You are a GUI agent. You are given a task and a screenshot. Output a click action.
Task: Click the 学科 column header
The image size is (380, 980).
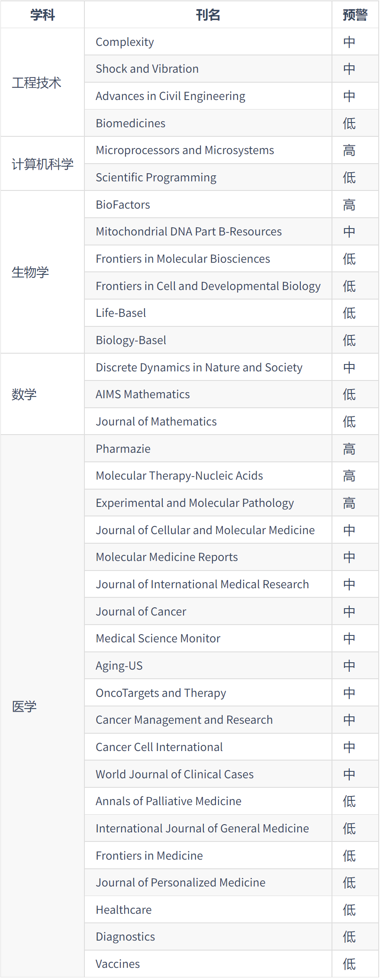click(x=42, y=15)
